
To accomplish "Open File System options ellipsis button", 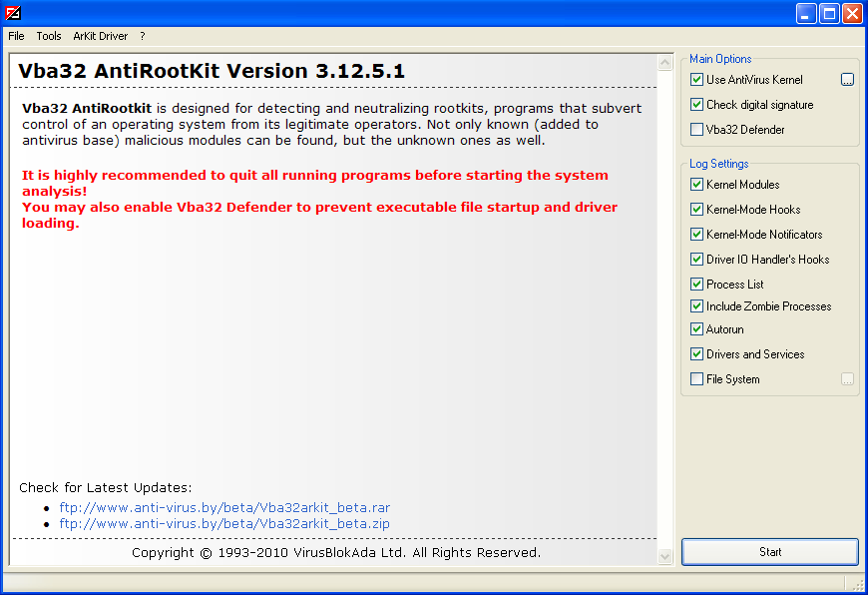I will point(847,379).
